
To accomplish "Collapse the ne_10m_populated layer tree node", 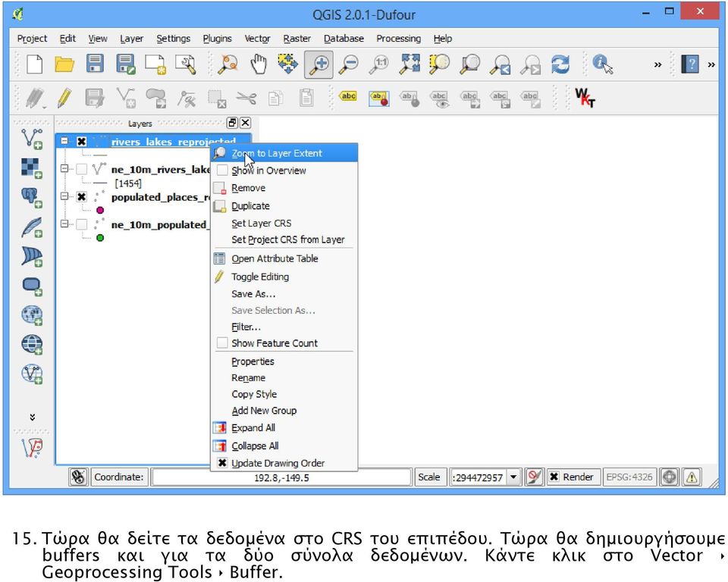I will [64, 224].
